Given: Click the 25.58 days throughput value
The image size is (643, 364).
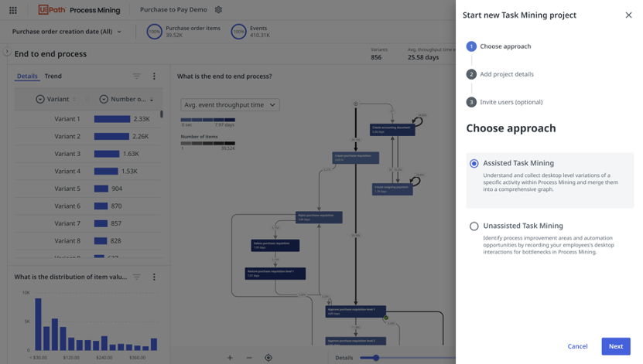Looking at the screenshot, I should pyautogui.click(x=423, y=57).
